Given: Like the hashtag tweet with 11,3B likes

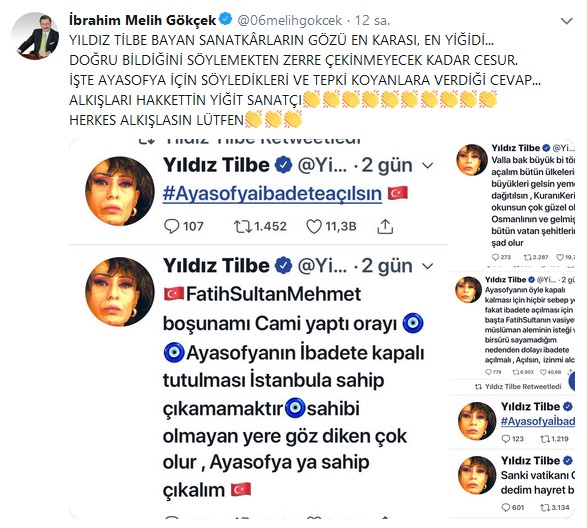Looking at the screenshot, I should (x=314, y=227).
